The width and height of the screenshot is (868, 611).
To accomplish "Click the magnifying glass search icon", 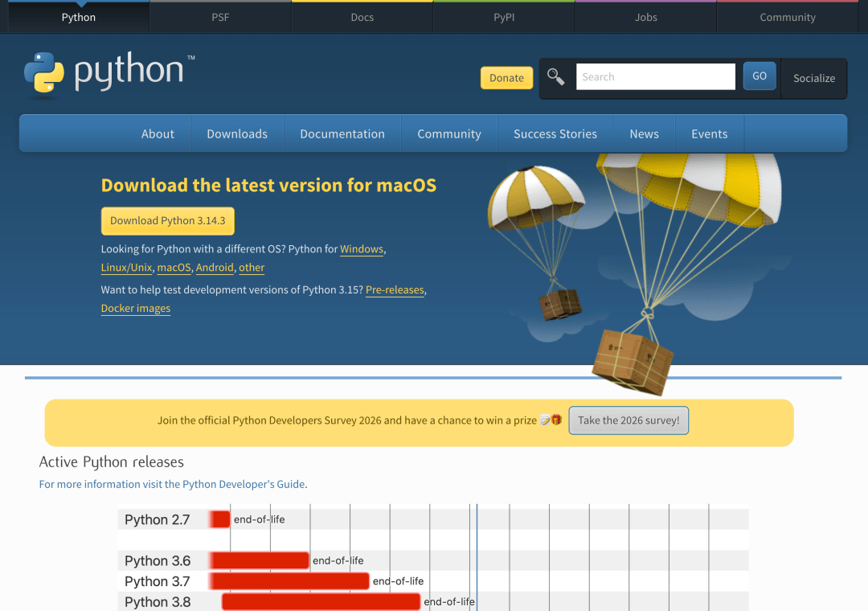I will click(556, 76).
